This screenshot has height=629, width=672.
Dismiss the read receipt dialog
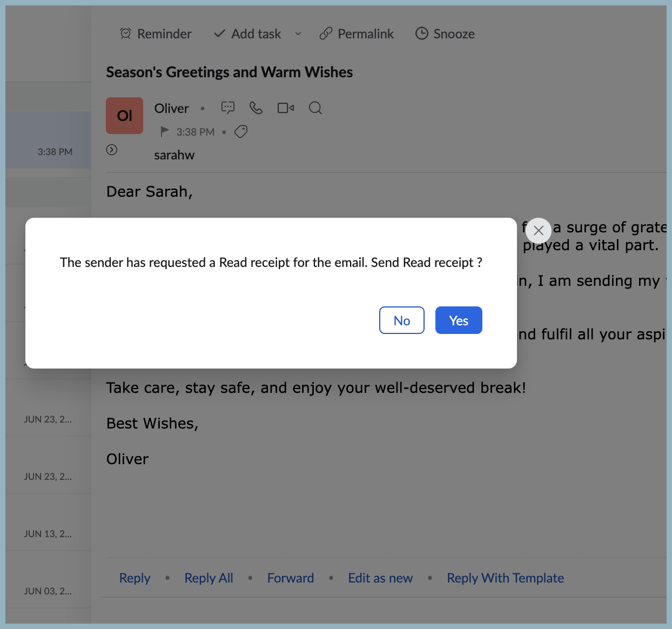click(538, 231)
